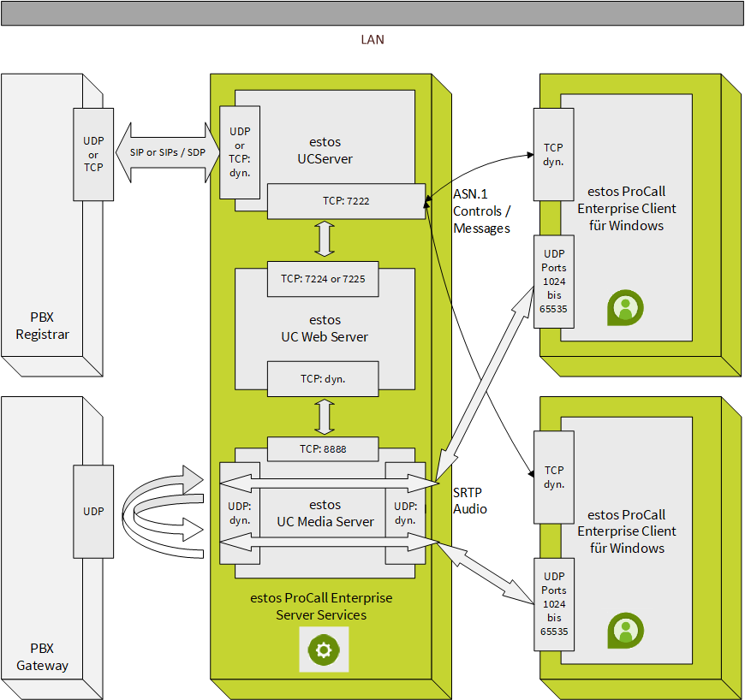Viewport: 745px width, 700px height.
Task: Click the lower ProCall client logo icon
Action: coord(625,630)
